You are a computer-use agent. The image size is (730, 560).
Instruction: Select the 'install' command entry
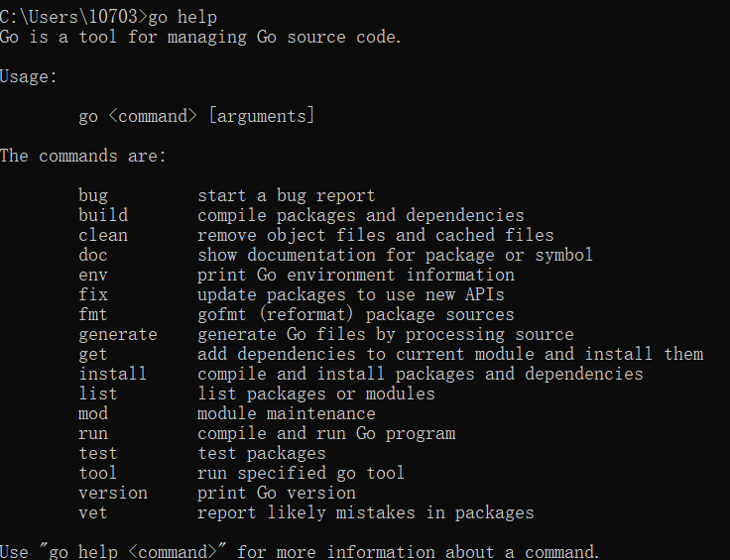tap(113, 374)
